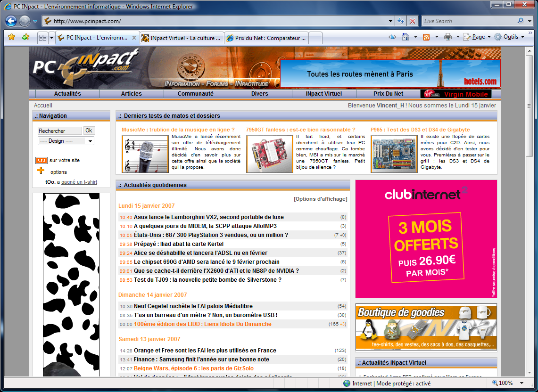Viewport: 538px width, 392px height.
Task: Click the RSS badge beside 'sur votre site'
Action: [41, 160]
